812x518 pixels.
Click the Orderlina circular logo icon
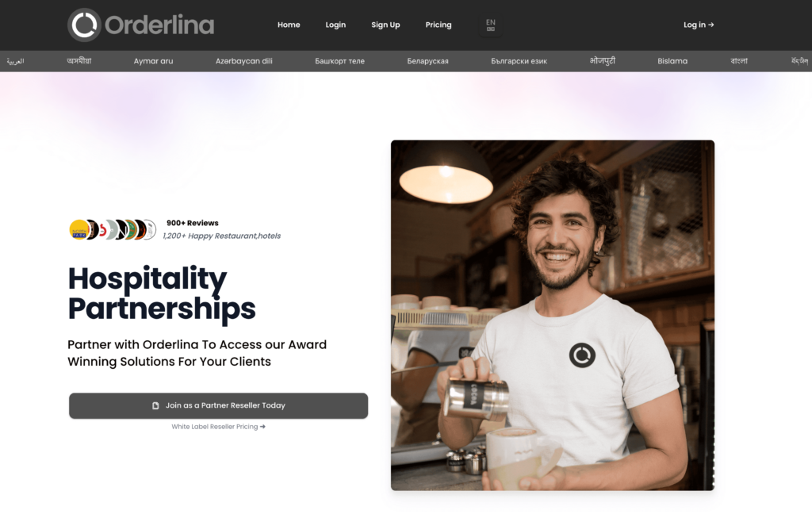tap(84, 25)
